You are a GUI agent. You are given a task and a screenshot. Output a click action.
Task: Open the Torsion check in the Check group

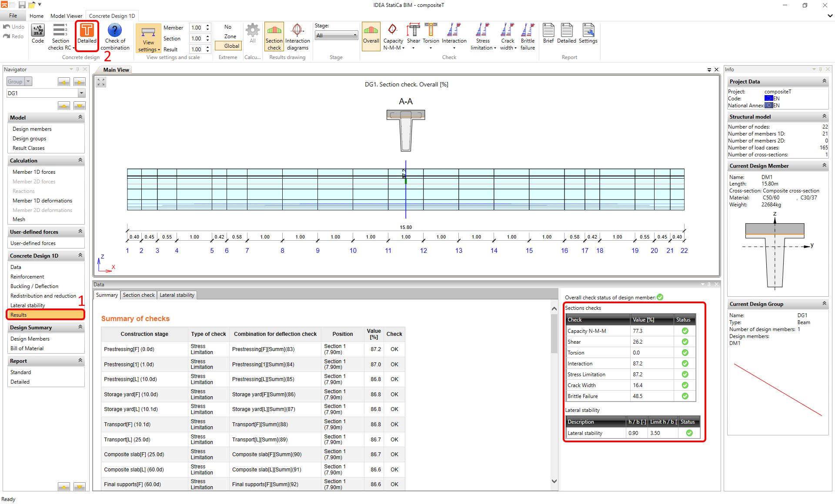click(431, 35)
